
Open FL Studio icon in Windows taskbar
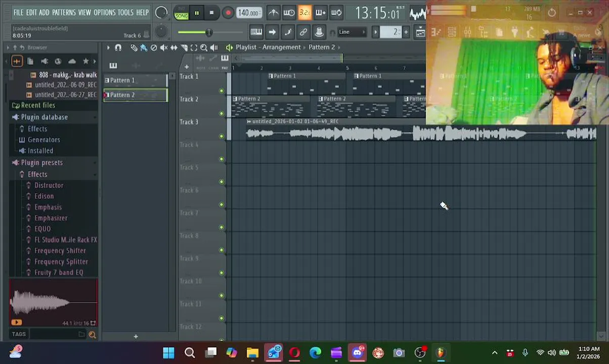click(441, 353)
